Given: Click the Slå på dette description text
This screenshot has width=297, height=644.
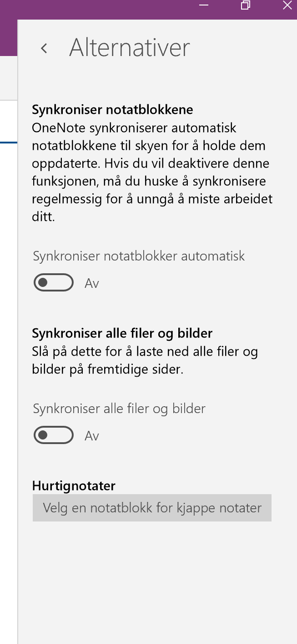Looking at the screenshot, I should [x=145, y=360].
